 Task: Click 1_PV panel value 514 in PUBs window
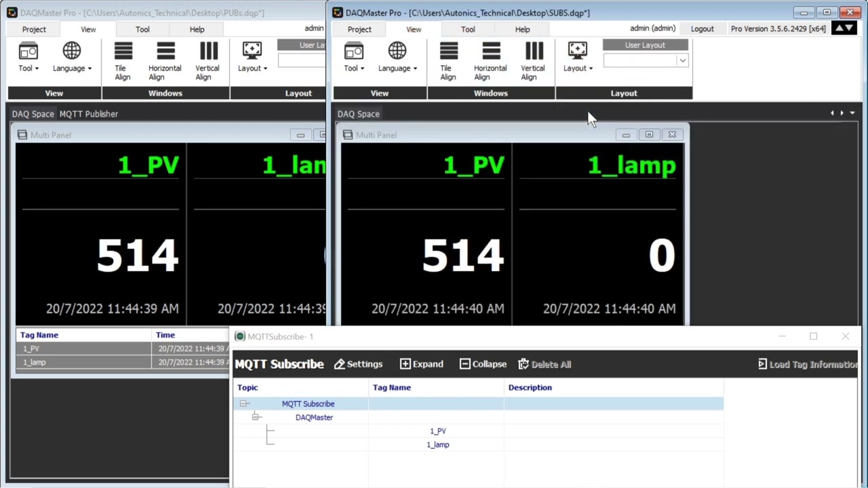point(137,256)
